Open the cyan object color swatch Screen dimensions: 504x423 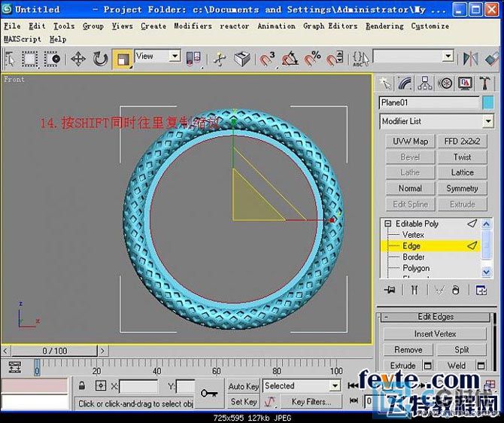point(488,103)
